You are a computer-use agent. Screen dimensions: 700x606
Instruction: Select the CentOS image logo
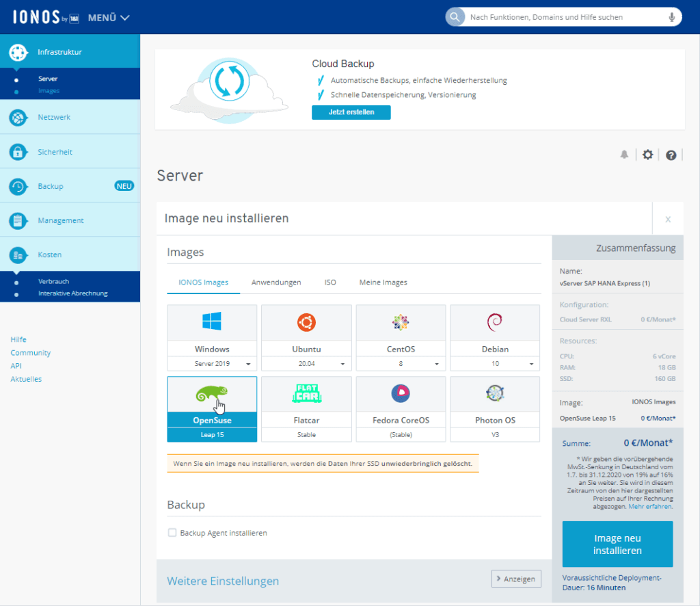[x=401, y=322]
